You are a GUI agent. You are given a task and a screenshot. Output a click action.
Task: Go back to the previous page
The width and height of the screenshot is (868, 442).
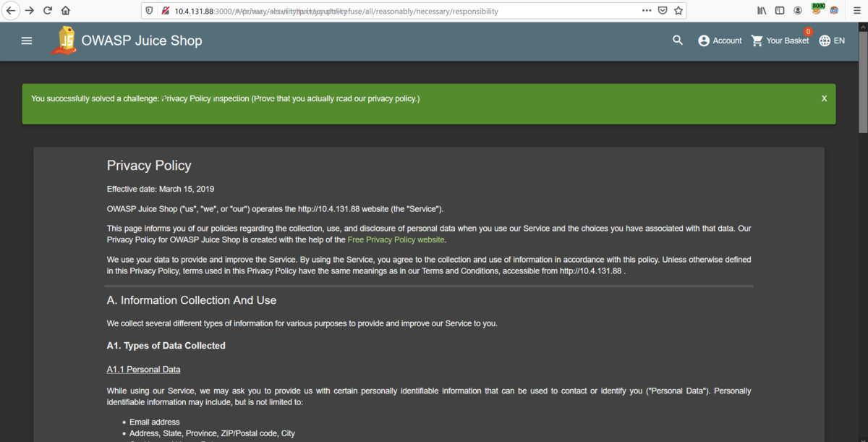[x=10, y=11]
